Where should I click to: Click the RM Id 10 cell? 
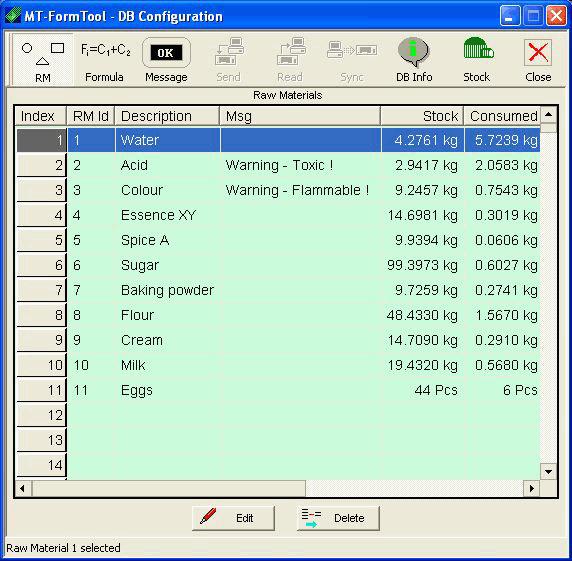[91, 365]
